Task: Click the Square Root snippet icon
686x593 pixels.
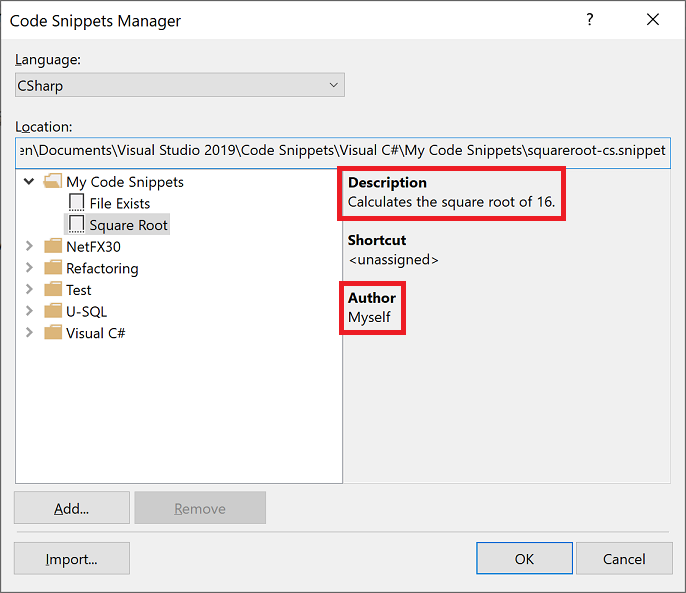Action: [x=77, y=225]
